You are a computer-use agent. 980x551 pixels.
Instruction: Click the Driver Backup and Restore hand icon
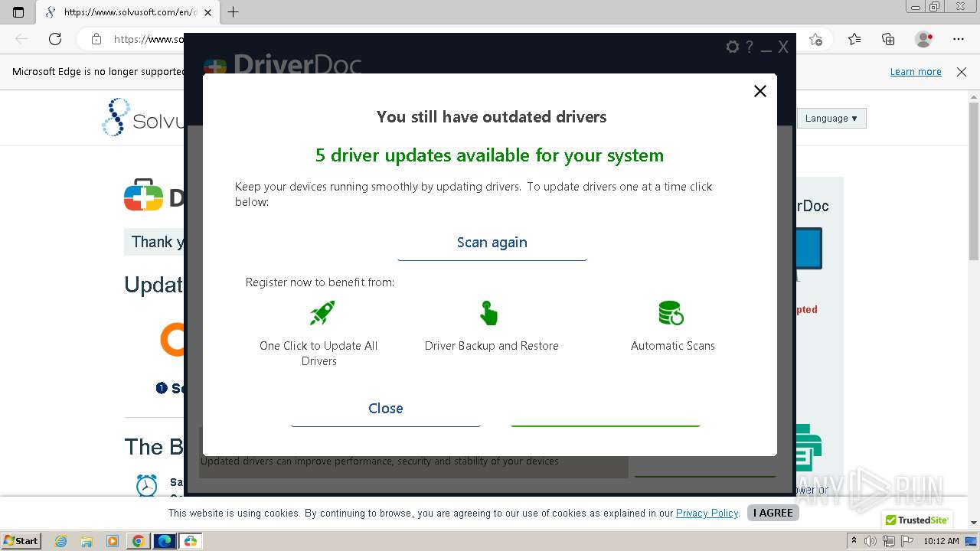[x=488, y=313]
